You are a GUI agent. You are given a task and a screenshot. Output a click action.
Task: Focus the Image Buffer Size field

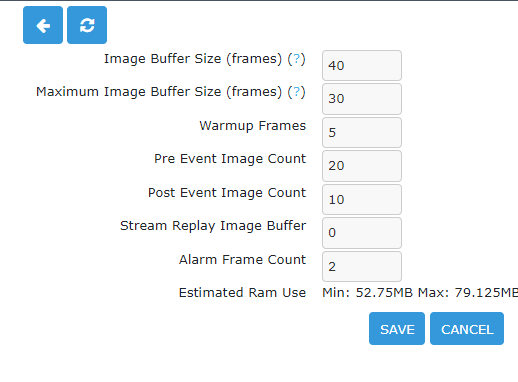tap(362, 66)
